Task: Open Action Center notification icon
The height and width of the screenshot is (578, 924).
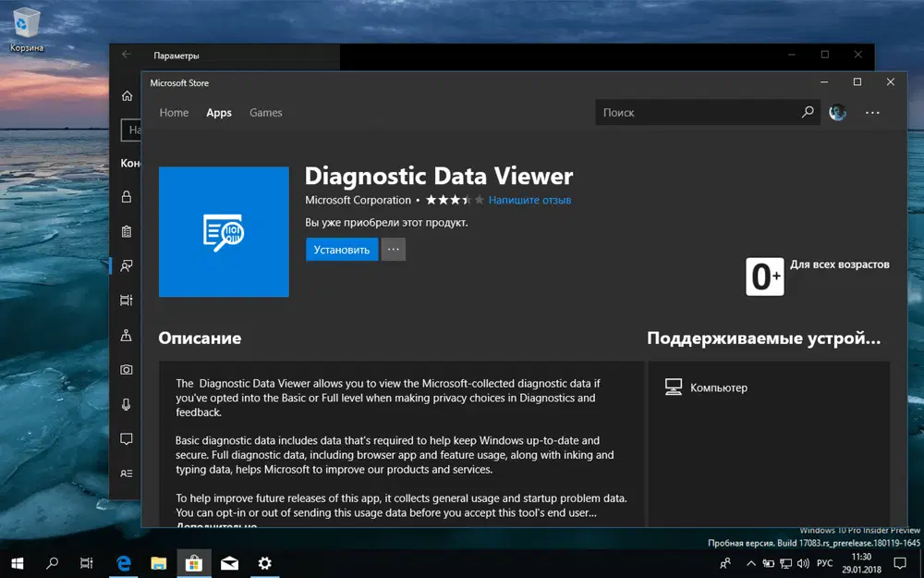Action: point(900,563)
